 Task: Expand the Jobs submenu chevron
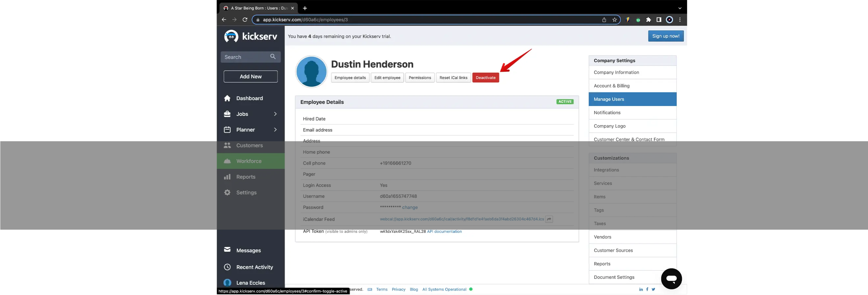(275, 114)
